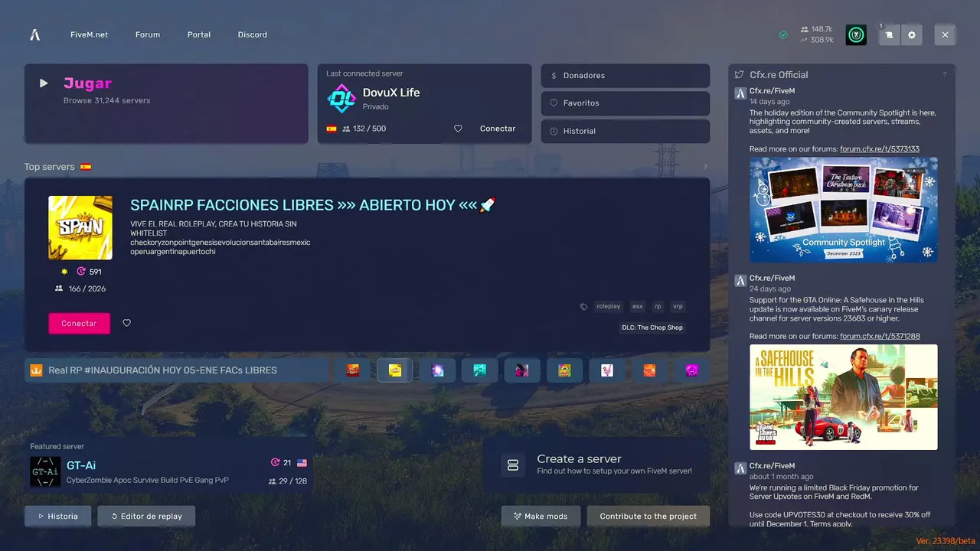980x551 pixels.
Task: Select the white and pink server icon
Action: coord(607,370)
